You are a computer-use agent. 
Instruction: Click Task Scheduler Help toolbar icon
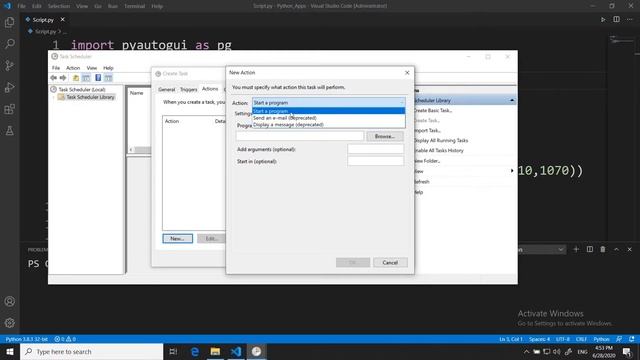click(x=98, y=78)
